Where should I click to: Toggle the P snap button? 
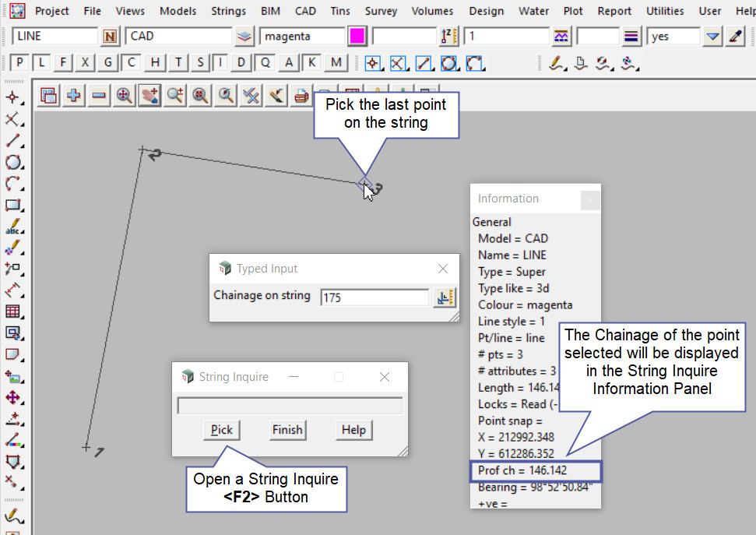pos(19,63)
